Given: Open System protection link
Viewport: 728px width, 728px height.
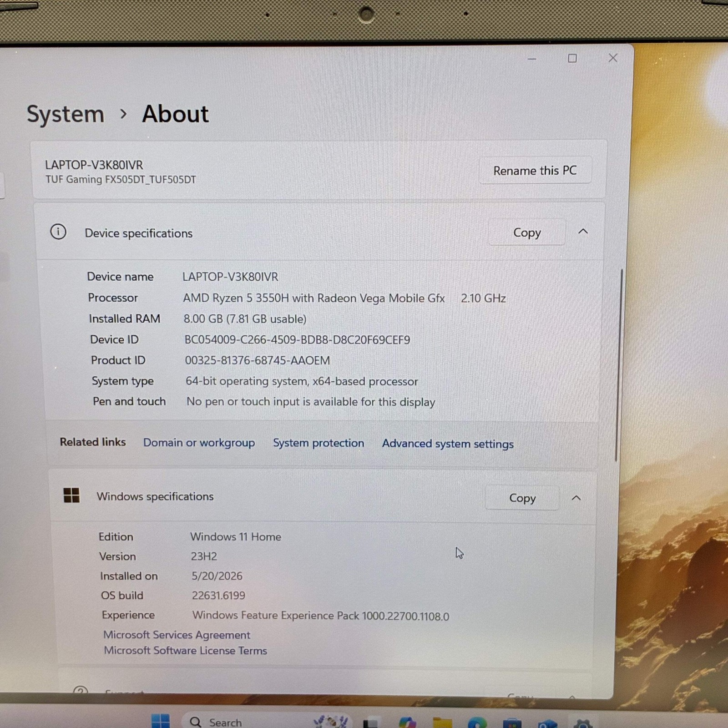Looking at the screenshot, I should tap(318, 443).
